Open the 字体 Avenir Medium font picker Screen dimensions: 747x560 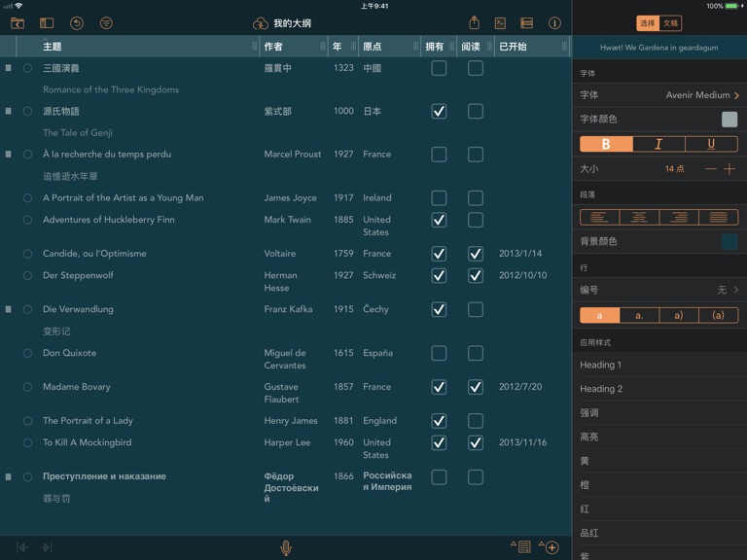659,95
